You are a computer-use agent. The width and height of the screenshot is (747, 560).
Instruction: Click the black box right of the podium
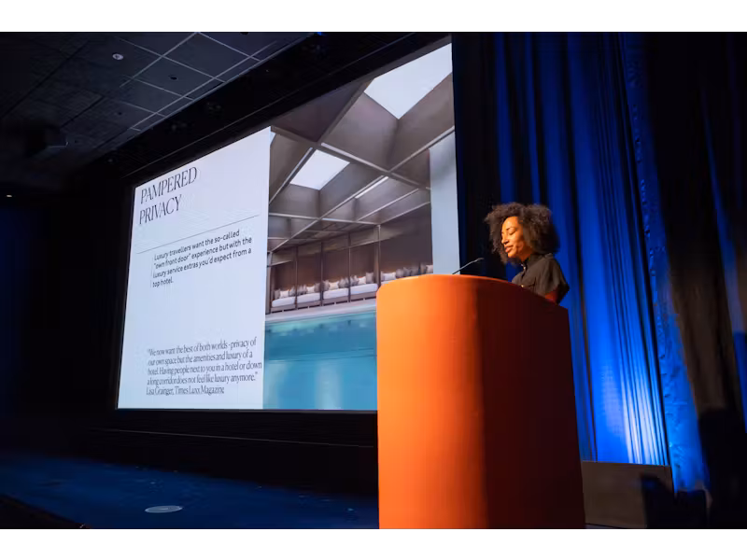(x=626, y=490)
